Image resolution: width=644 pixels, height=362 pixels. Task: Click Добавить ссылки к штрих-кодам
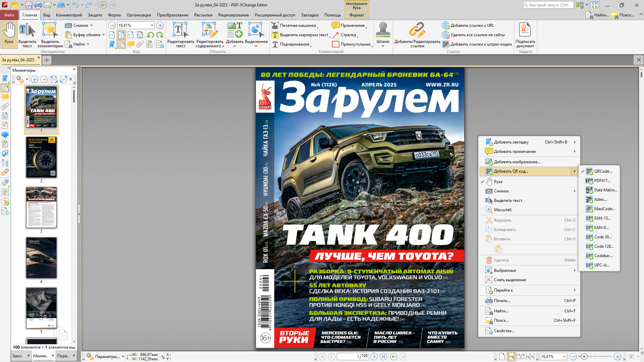point(477,44)
